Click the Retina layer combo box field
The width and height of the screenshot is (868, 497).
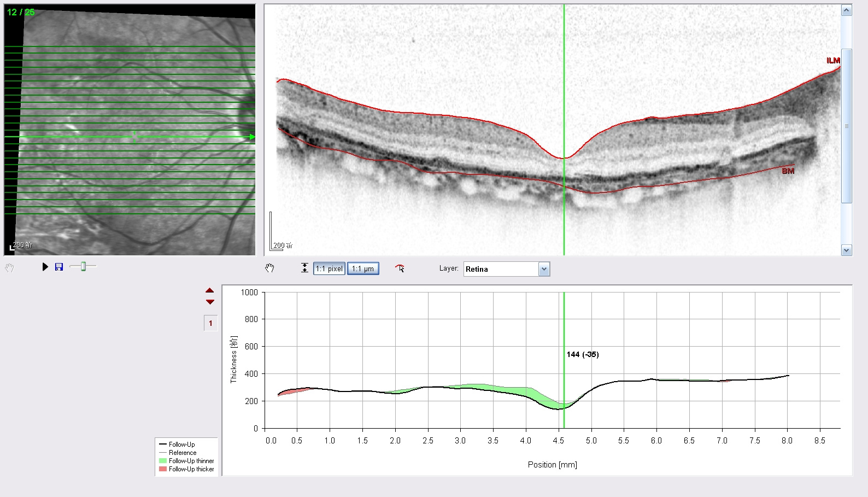point(507,269)
